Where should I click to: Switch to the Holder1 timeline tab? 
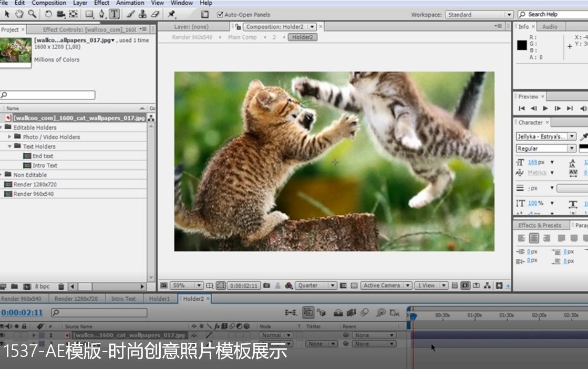pos(159,299)
